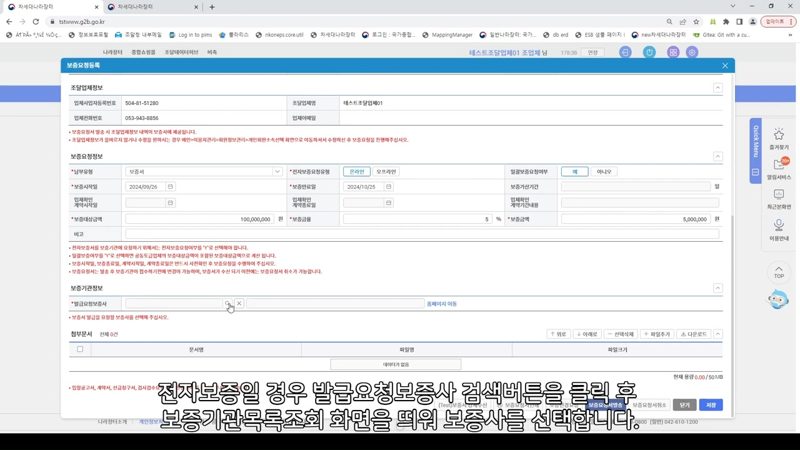Collapse the 조달업체정보 section
This screenshot has height=450, width=800.
tap(717, 88)
